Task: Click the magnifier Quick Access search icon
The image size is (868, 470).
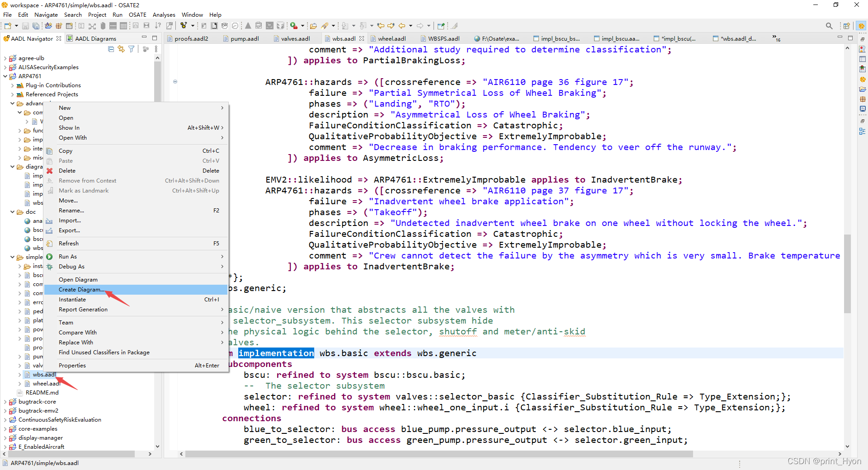Action: point(829,26)
